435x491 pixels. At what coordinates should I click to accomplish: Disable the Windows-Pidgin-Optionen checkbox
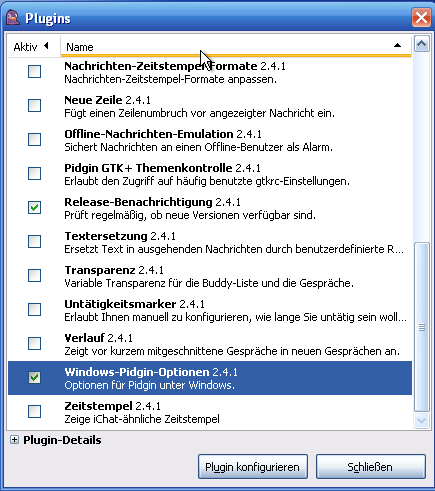(x=34, y=378)
